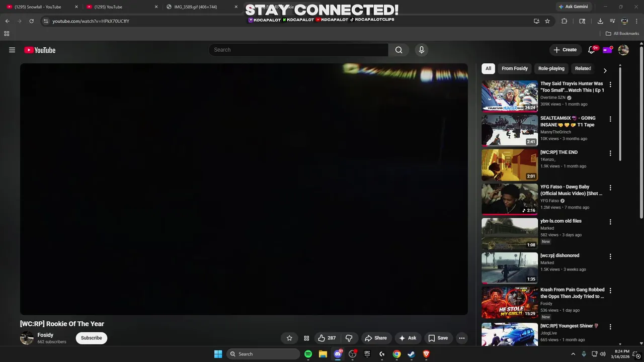The width and height of the screenshot is (644, 362).
Task: Go to the YouTube home logo
Action: point(40,50)
